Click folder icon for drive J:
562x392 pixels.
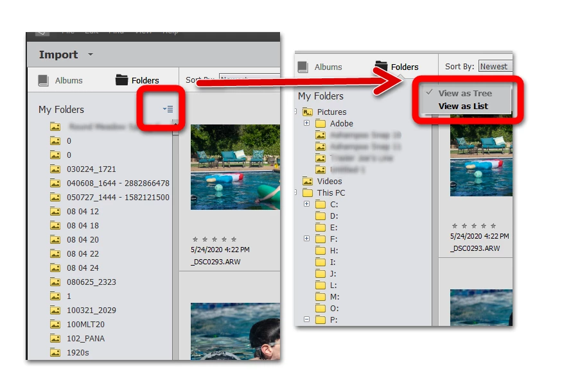click(321, 274)
